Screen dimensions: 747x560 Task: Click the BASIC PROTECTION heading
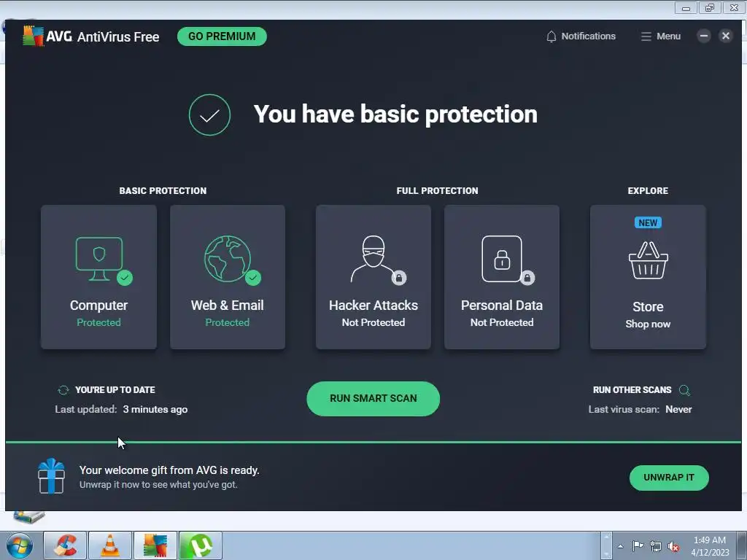(x=163, y=191)
